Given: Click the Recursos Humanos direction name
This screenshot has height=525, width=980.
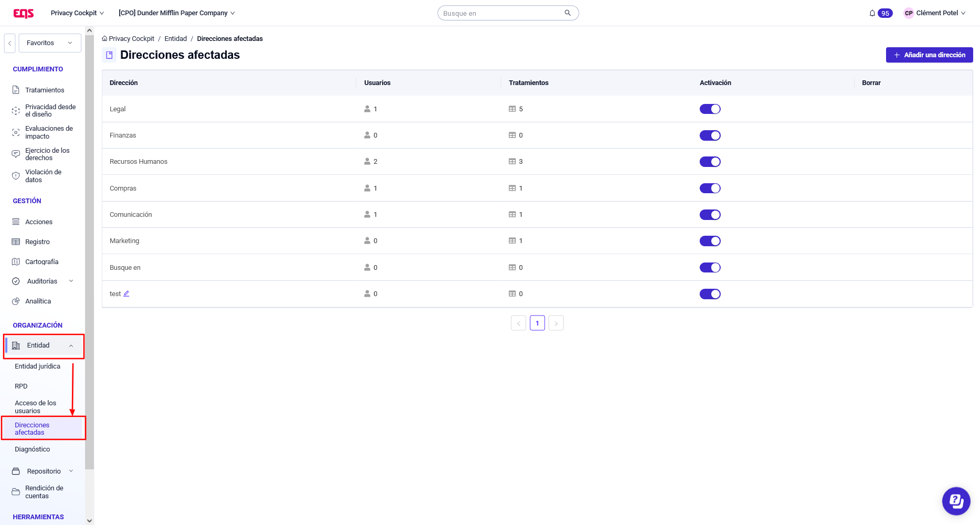Looking at the screenshot, I should [x=139, y=162].
